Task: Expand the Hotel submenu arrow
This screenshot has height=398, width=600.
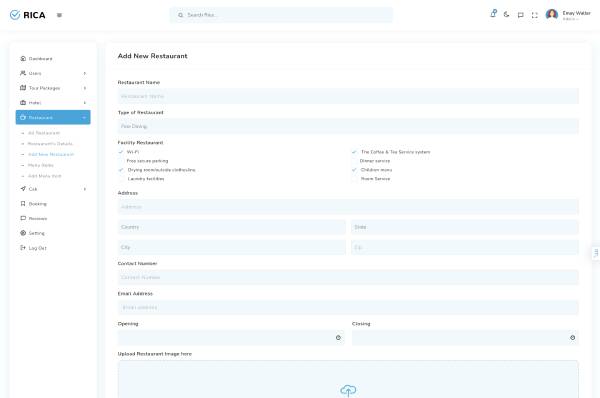Action: [x=85, y=103]
